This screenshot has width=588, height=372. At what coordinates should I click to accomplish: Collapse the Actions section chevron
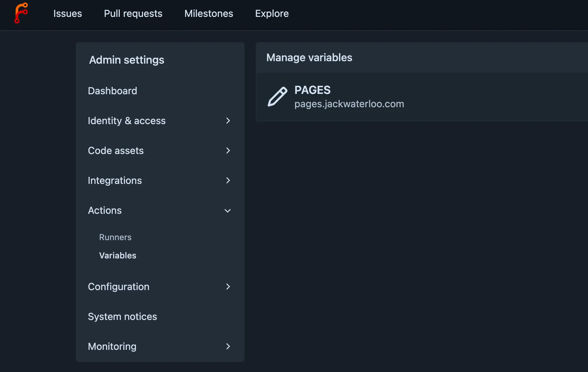click(228, 211)
